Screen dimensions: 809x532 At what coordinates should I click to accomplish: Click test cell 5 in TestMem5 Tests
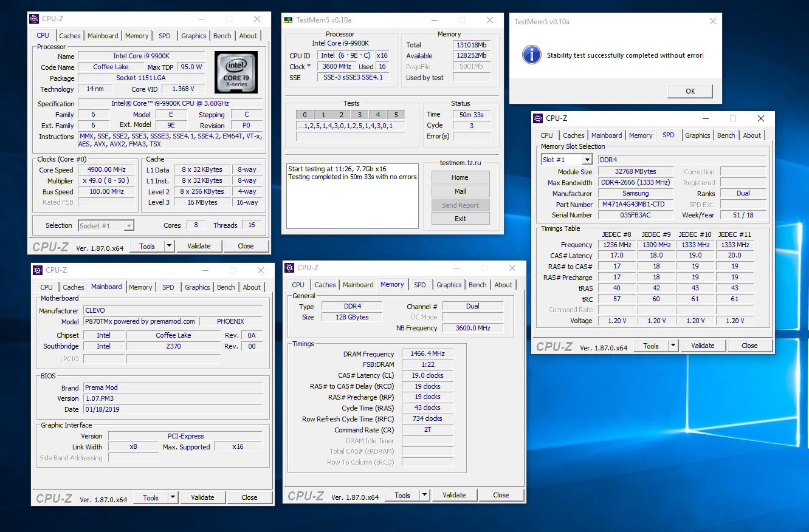click(396, 115)
